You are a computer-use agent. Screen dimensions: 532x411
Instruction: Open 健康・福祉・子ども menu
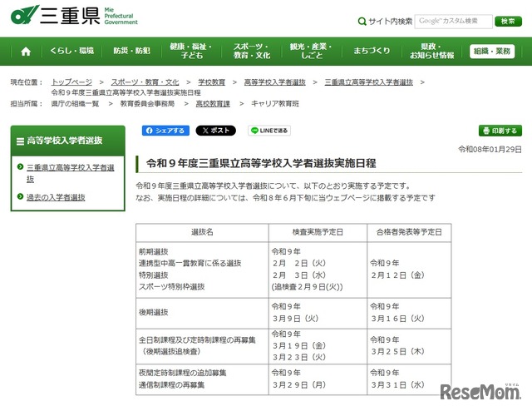tap(191, 51)
